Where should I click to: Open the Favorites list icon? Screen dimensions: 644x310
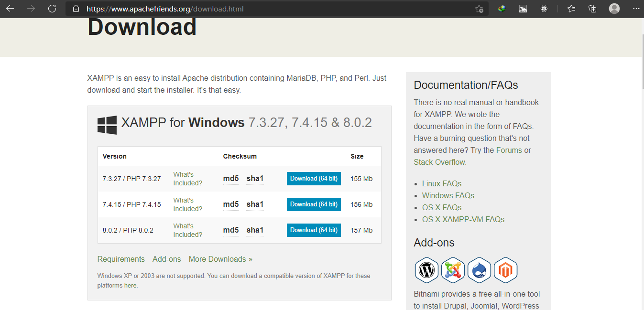pos(571,9)
